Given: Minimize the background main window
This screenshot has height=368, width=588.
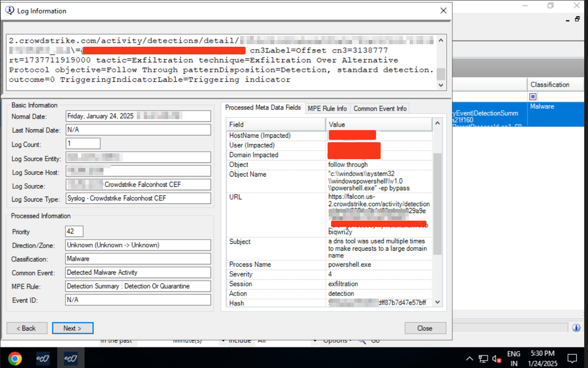Looking at the screenshot, I should point(524,5).
